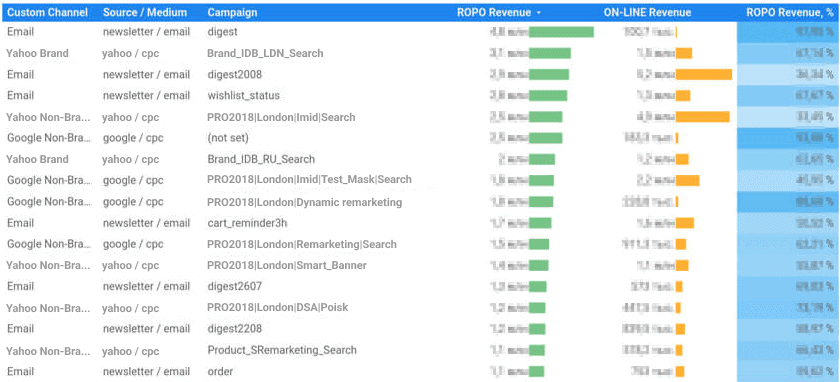Click the Brand_IDB_RU_Search campaign cell

(261, 159)
